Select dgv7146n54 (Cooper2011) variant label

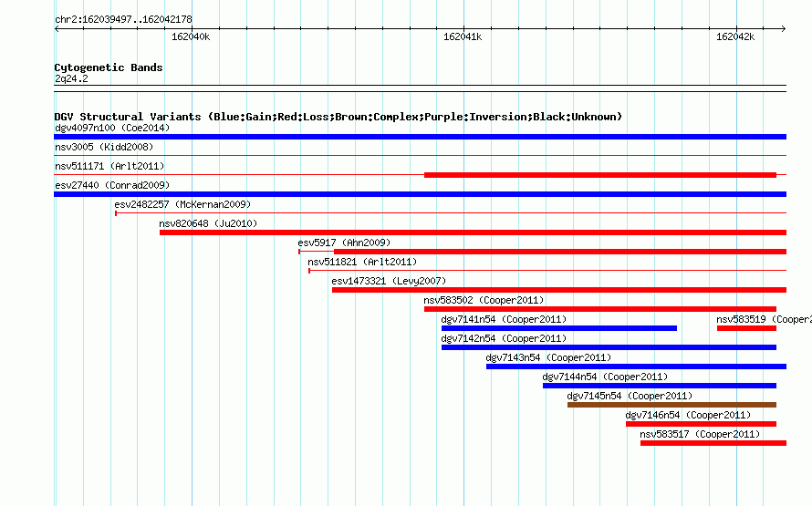point(688,415)
